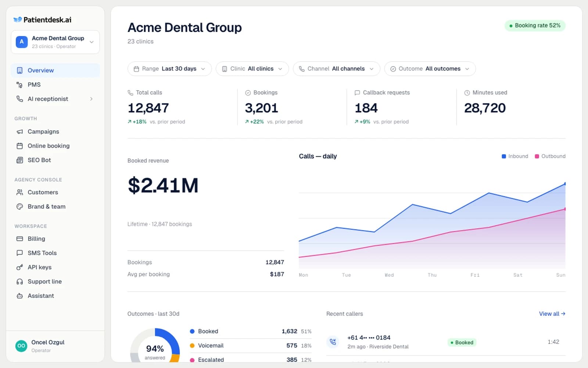The image size is (588, 368).
Task: Click the 94% answered donut chart
Action: [x=155, y=346]
